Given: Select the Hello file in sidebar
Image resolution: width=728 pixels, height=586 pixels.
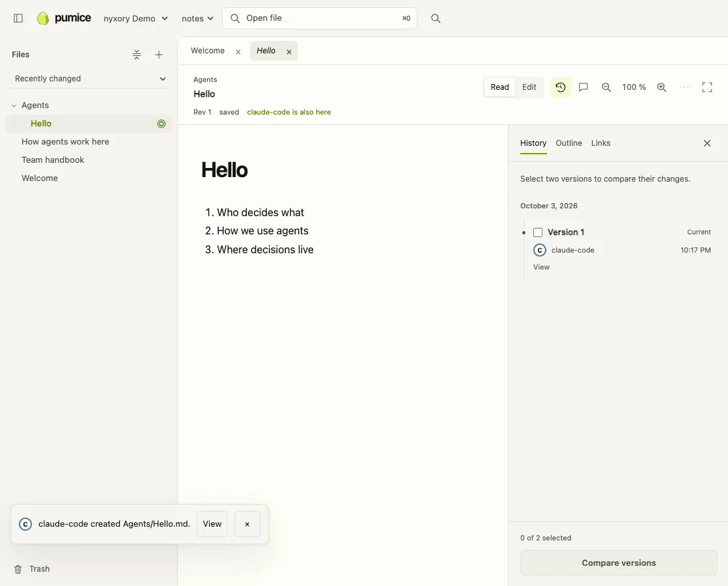Looking at the screenshot, I should (88, 124).
